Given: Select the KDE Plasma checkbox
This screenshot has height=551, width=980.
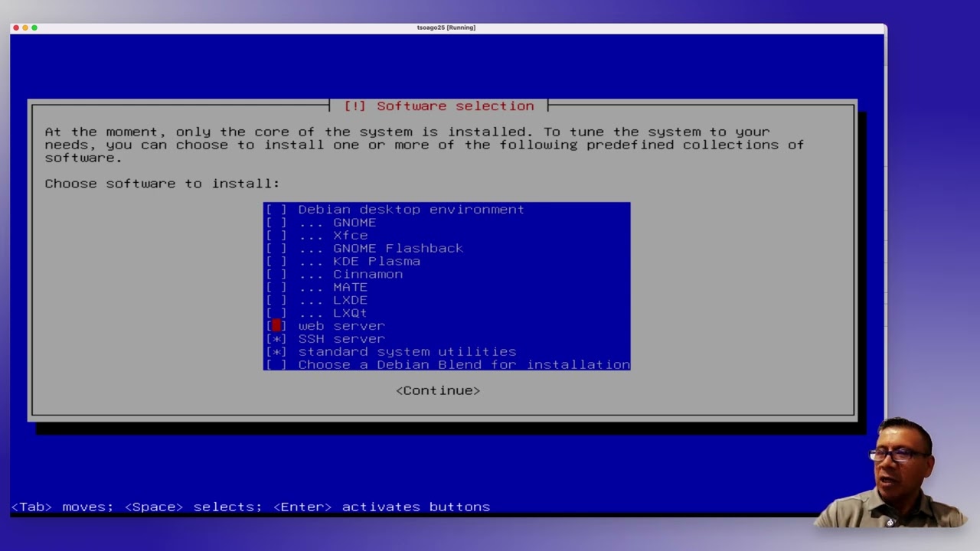Looking at the screenshot, I should (276, 262).
